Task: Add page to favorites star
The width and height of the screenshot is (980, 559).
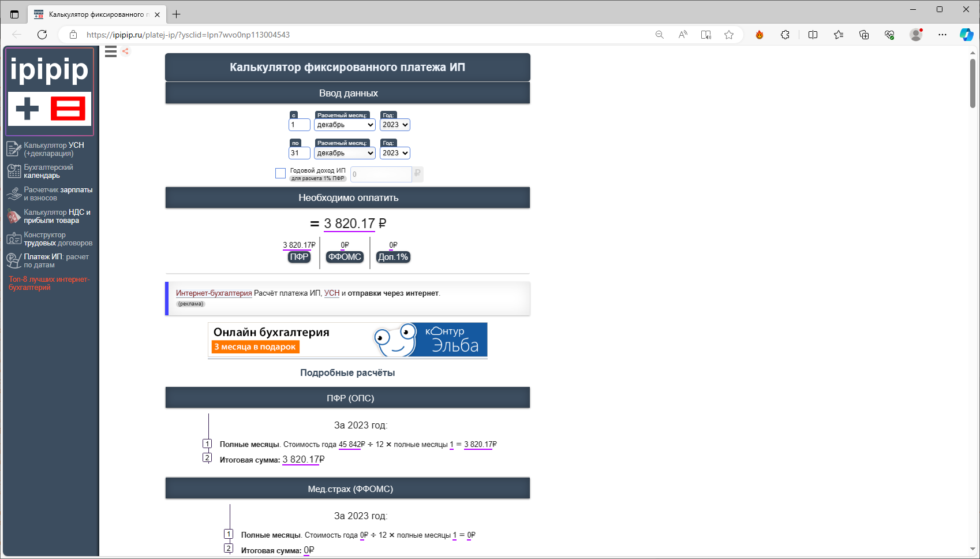Action: (x=729, y=35)
